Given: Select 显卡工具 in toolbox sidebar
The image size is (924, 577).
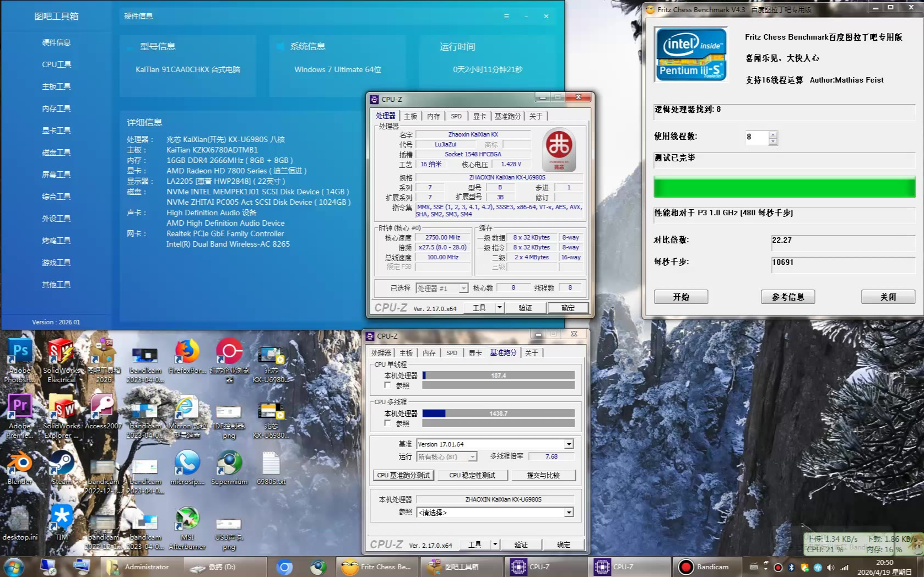Looking at the screenshot, I should (56, 130).
